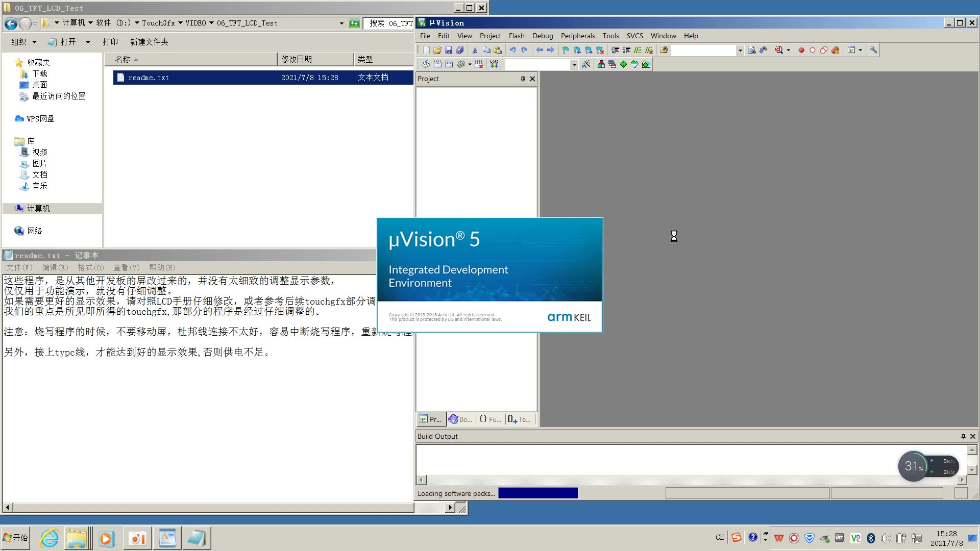
Task: Click the Navigate Forwards blue arrow icon
Action: (x=551, y=50)
